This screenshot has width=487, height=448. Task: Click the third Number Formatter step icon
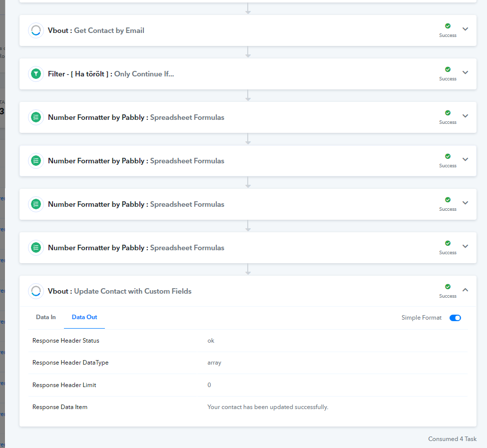36,204
